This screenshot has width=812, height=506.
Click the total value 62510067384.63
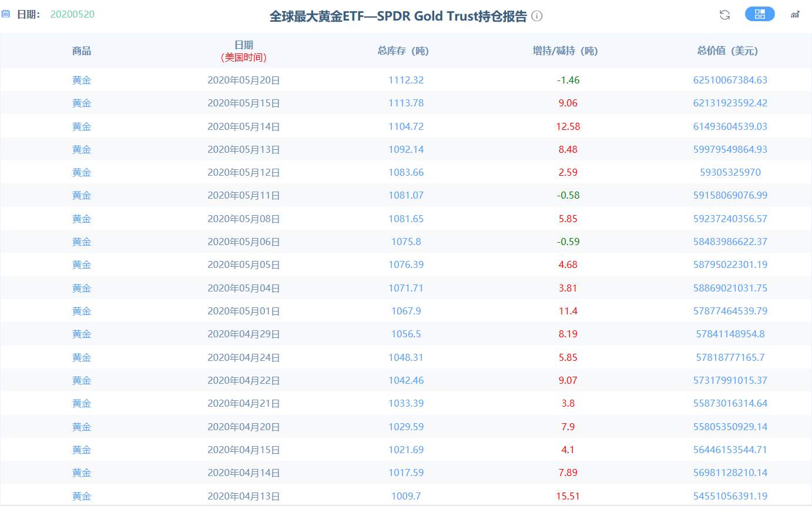tap(730, 80)
